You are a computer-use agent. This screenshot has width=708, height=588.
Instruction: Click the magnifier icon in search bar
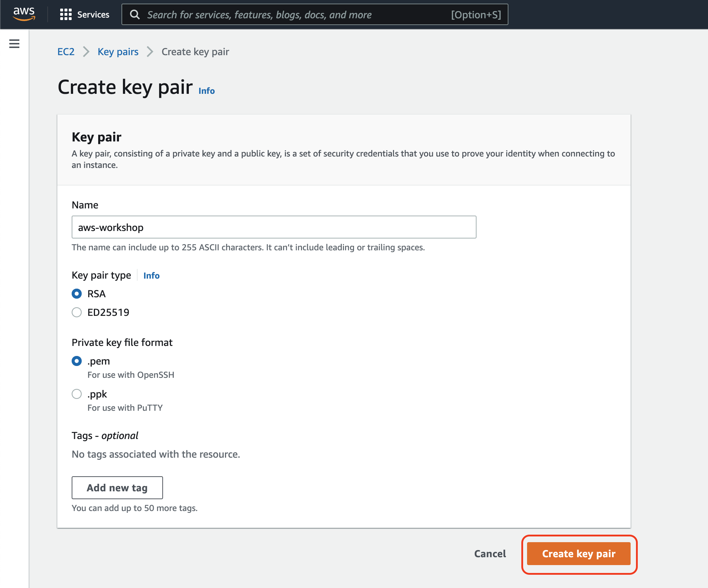click(135, 14)
